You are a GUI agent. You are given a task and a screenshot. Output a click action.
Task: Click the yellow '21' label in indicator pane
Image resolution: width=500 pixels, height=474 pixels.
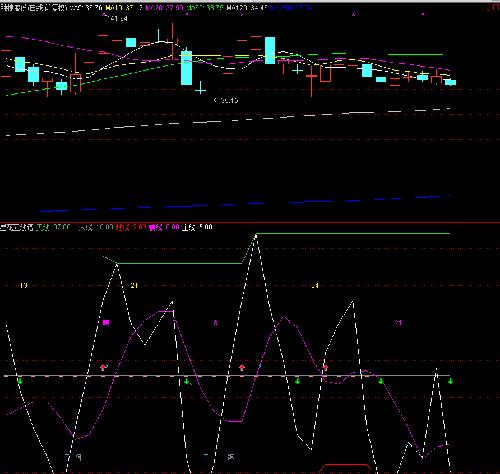coord(134,285)
